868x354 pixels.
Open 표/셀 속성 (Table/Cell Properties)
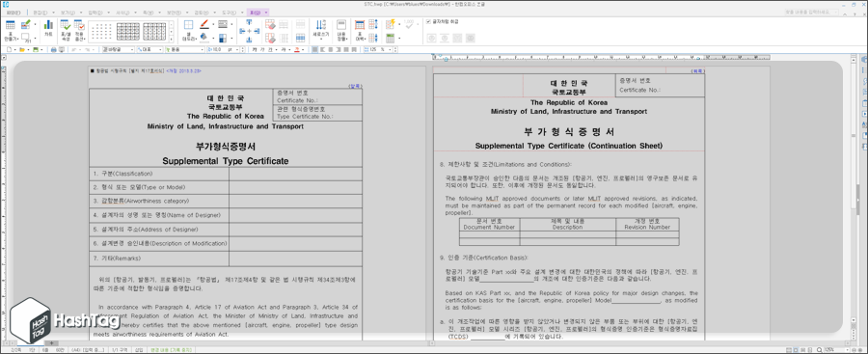66,31
